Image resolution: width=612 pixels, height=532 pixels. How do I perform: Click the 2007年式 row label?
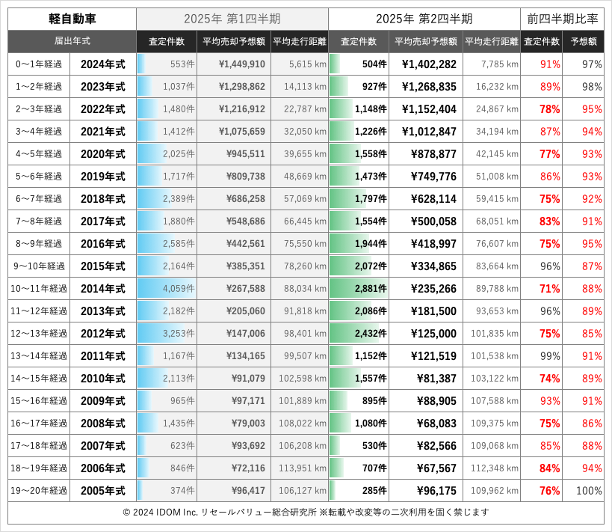103,446
